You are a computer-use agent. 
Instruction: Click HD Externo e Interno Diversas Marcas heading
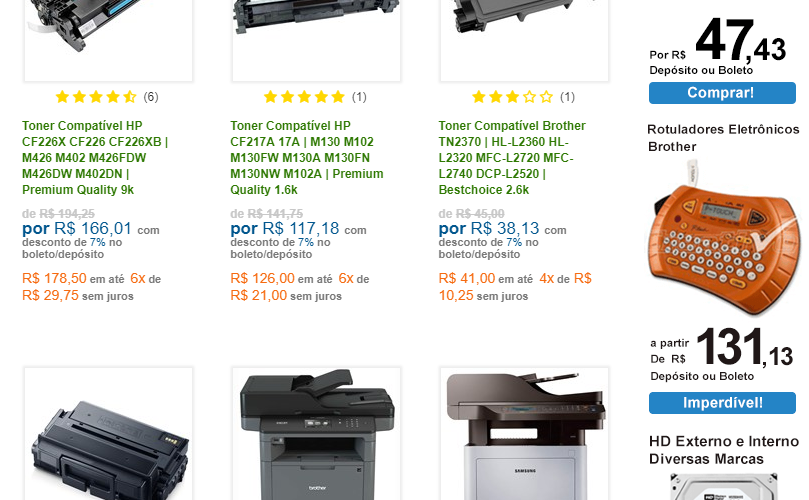coord(723,450)
